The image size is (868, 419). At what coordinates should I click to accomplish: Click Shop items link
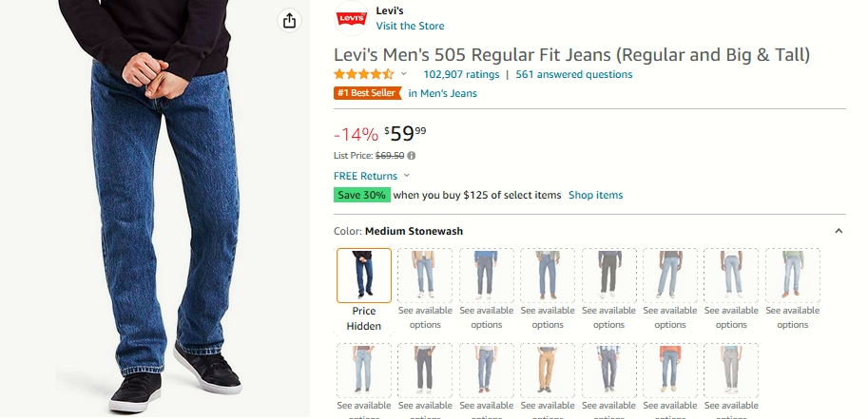coord(596,195)
